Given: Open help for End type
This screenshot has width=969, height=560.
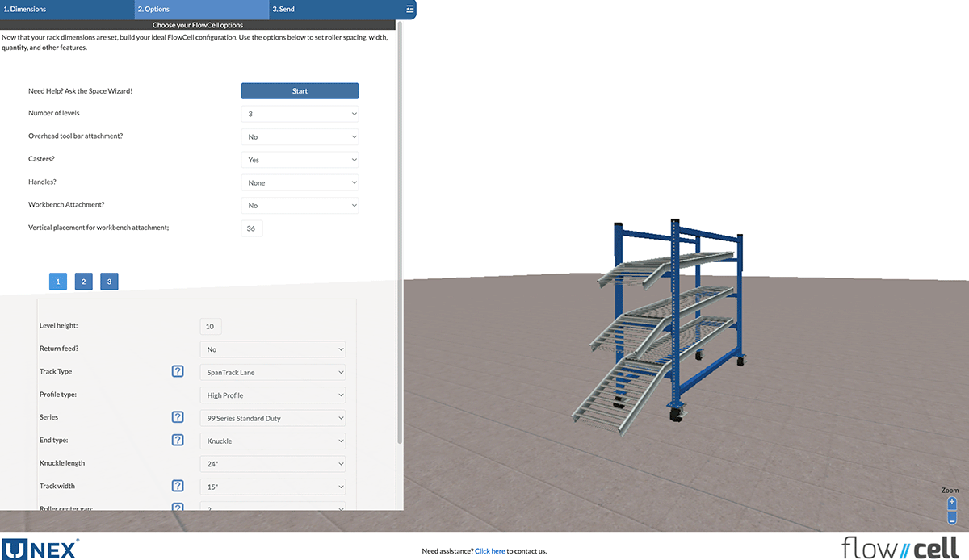Looking at the screenshot, I should [x=178, y=440].
